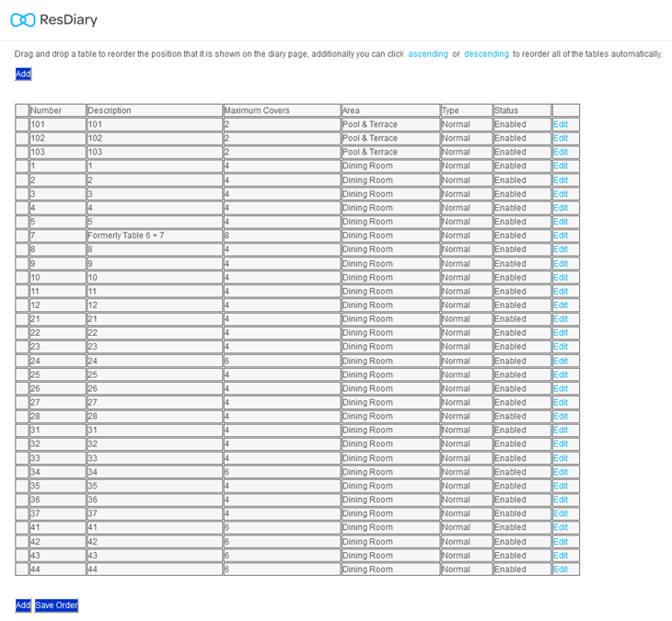This screenshot has height=621, width=672.
Task: Edit table 34
Action: click(x=560, y=472)
